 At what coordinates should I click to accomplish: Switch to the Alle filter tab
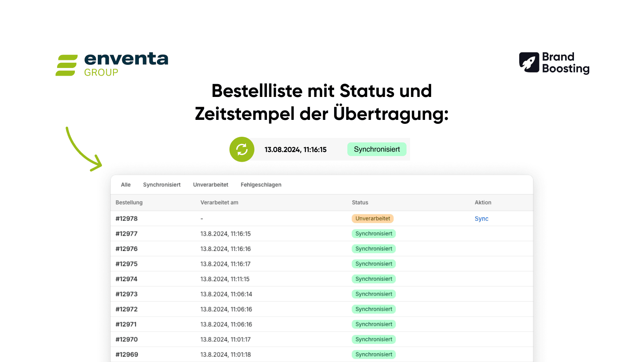(x=125, y=185)
